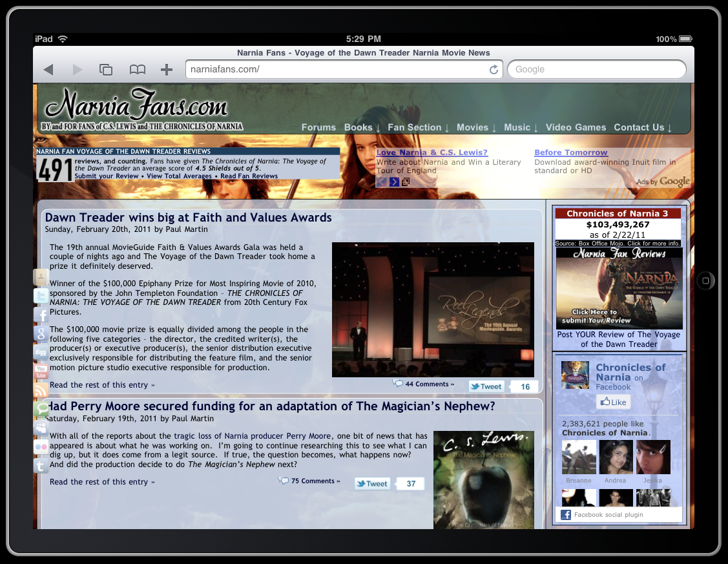The height and width of the screenshot is (564, 728).
Task: Open the Safari pages switcher icon
Action: [x=106, y=70]
